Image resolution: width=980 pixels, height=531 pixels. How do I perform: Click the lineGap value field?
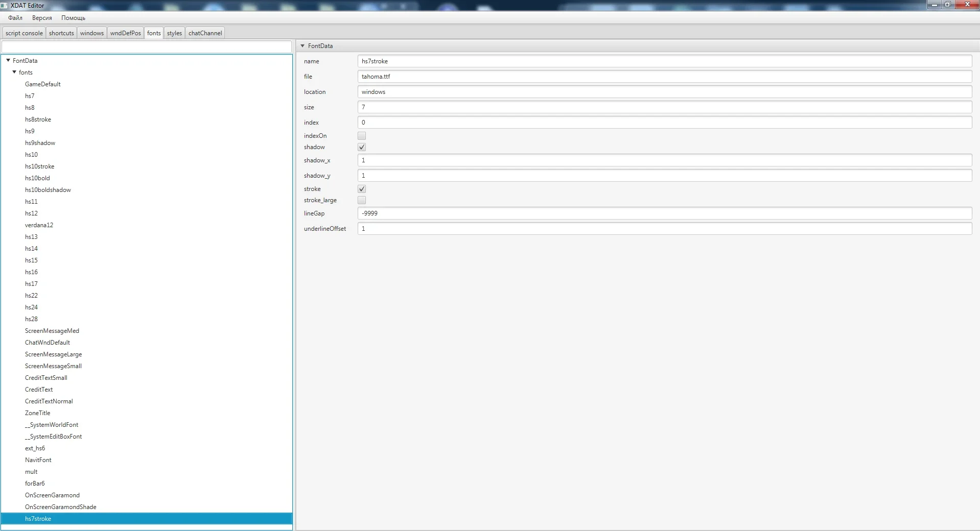point(664,213)
